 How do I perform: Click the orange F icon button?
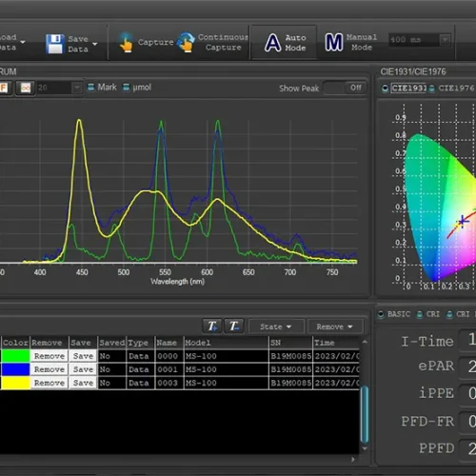tap(5, 88)
